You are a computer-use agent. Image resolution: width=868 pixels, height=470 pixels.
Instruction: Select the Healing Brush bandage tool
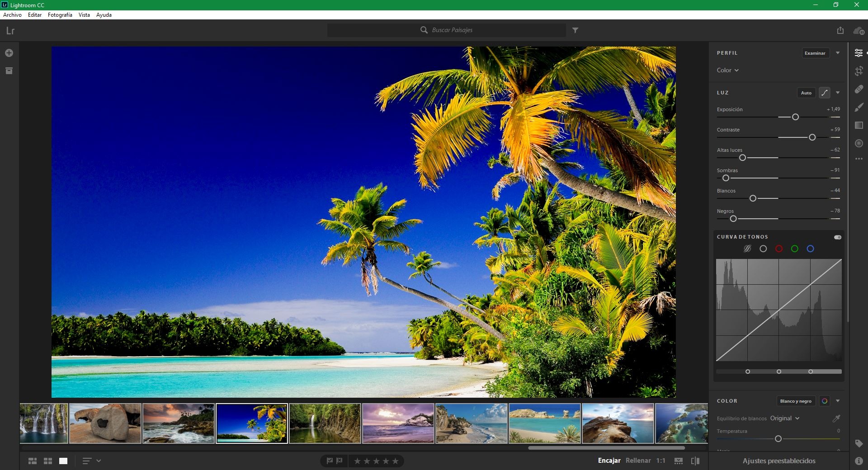coord(859,89)
